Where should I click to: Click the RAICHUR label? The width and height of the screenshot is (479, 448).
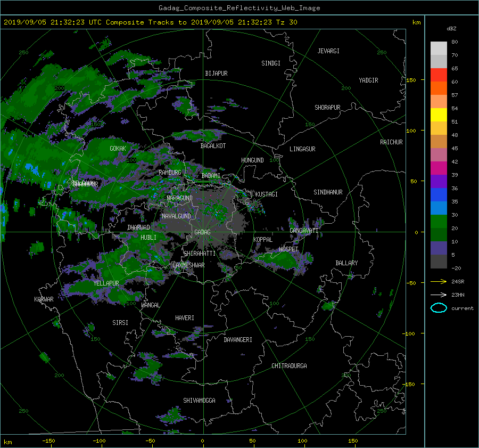coord(391,142)
